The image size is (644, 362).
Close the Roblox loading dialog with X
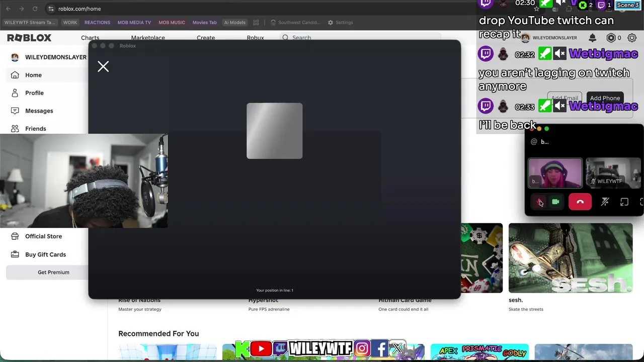(x=103, y=66)
